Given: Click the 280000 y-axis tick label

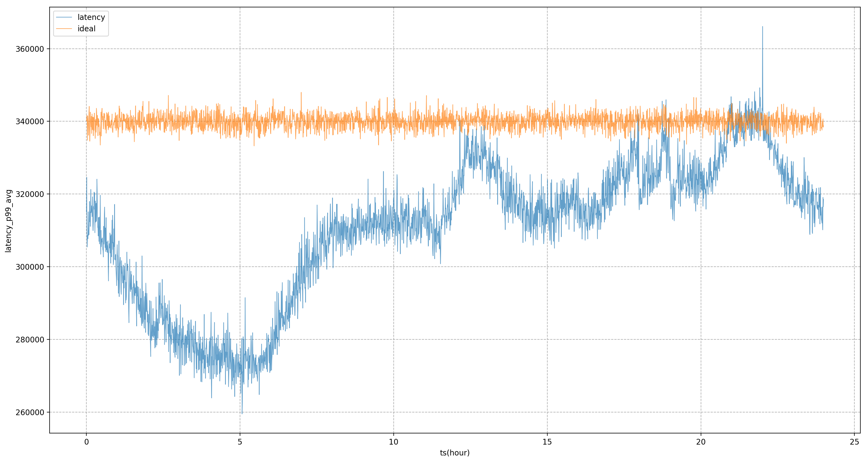Looking at the screenshot, I should pos(30,340).
